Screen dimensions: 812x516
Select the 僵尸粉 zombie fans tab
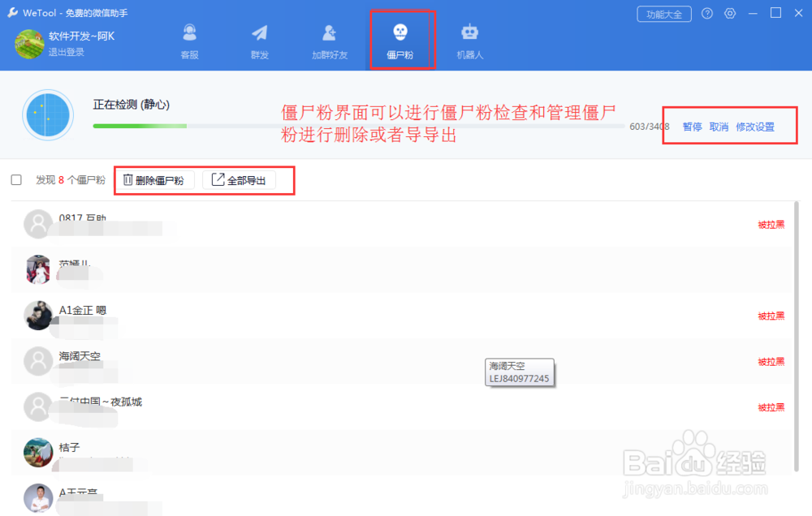pos(400,42)
